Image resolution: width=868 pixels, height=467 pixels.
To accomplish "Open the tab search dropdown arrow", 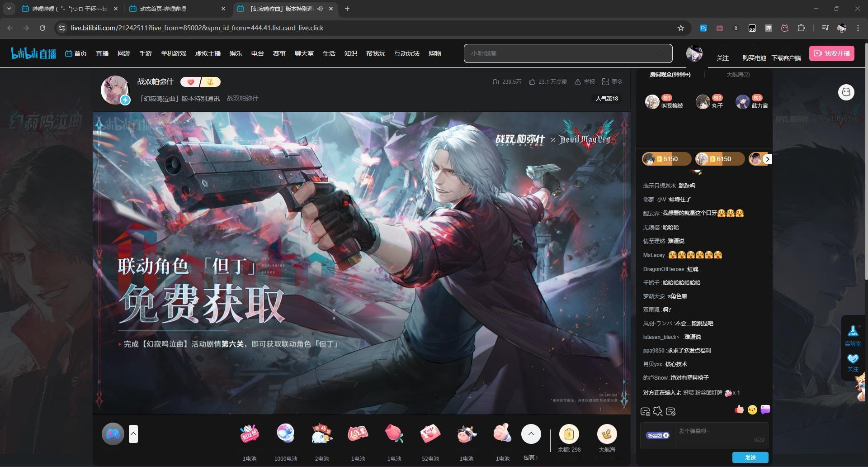I will 9,9.
